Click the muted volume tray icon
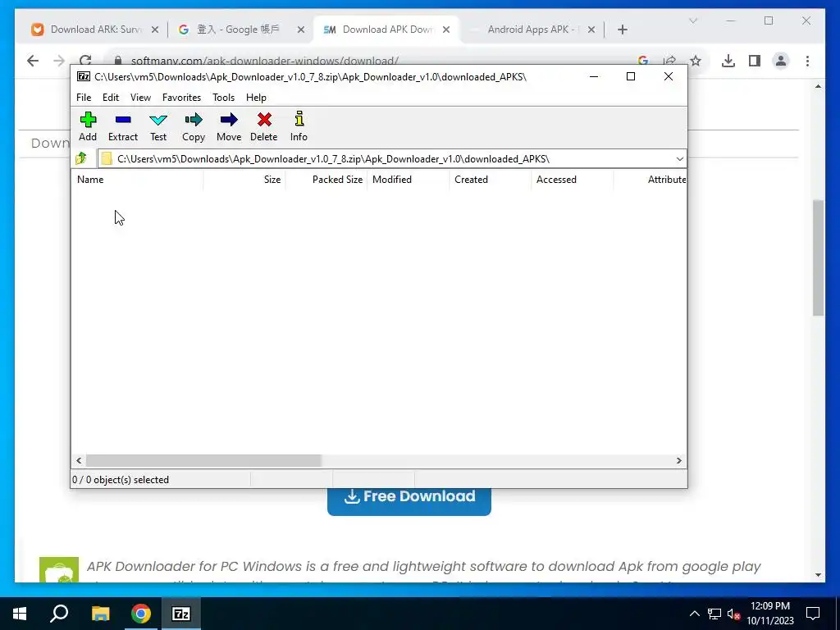 tap(734, 614)
